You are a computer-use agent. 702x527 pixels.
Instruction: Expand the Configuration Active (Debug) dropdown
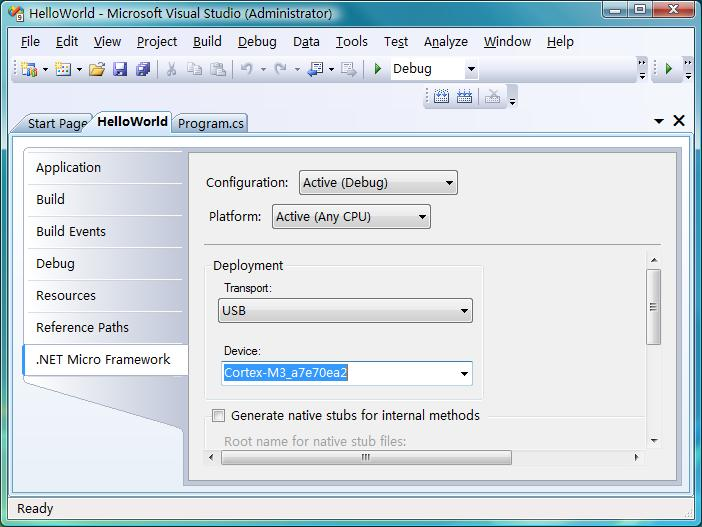tap(378, 183)
